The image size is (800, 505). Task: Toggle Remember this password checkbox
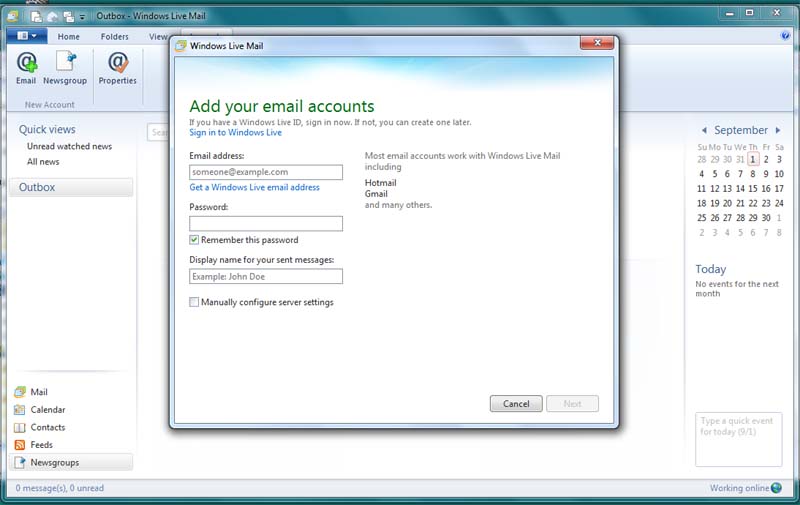click(194, 240)
